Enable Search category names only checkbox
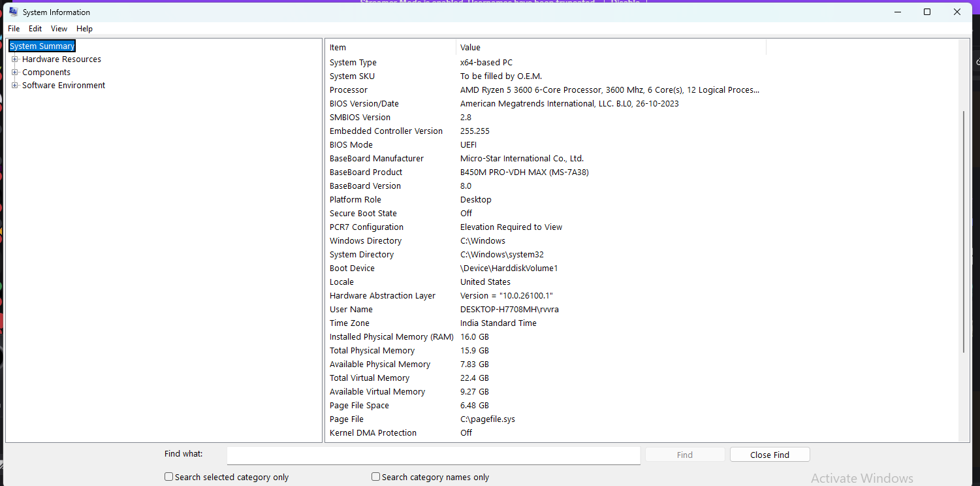This screenshot has height=486, width=980. (376, 477)
